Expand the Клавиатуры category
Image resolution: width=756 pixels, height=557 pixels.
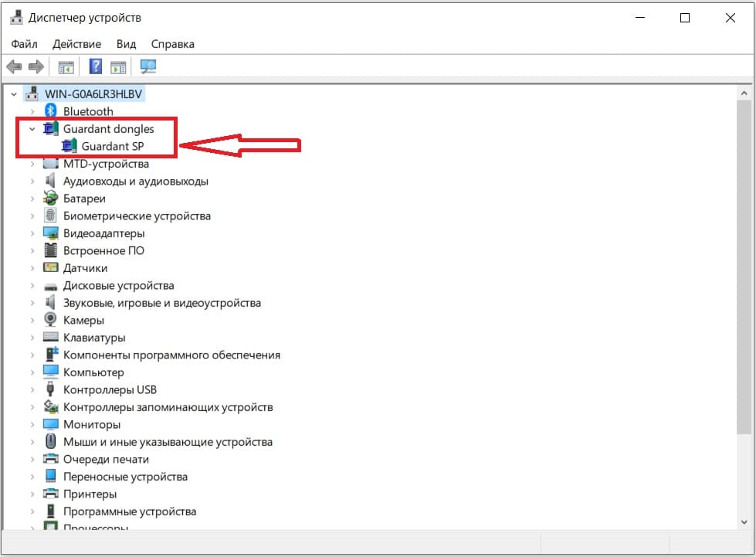click(x=32, y=338)
